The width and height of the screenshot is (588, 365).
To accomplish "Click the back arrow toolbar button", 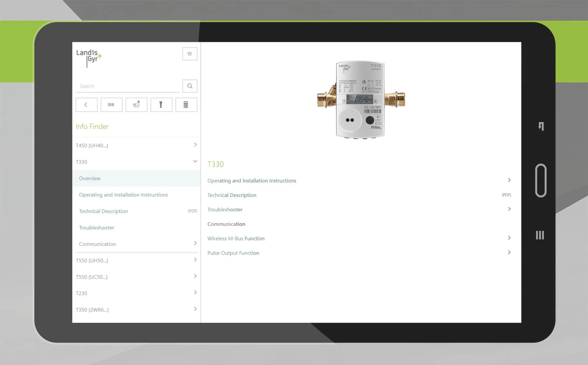I will click(86, 105).
